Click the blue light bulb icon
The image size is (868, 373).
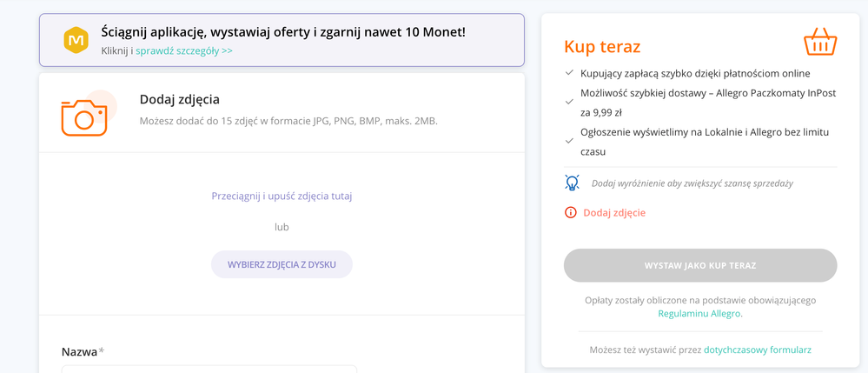[x=572, y=183]
